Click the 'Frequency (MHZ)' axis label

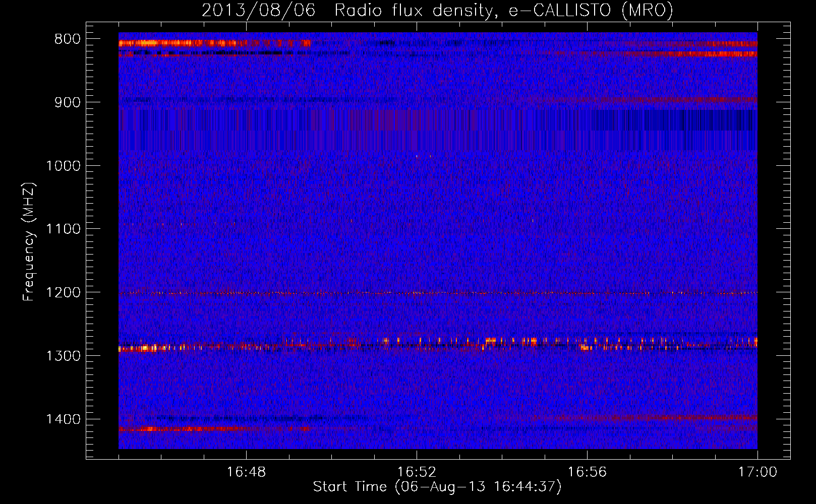click(29, 242)
